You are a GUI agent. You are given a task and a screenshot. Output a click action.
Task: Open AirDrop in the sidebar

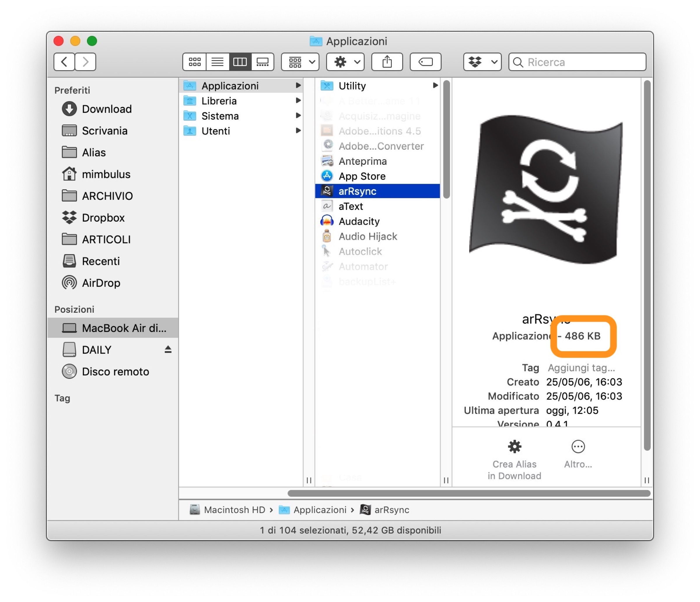[x=101, y=283]
